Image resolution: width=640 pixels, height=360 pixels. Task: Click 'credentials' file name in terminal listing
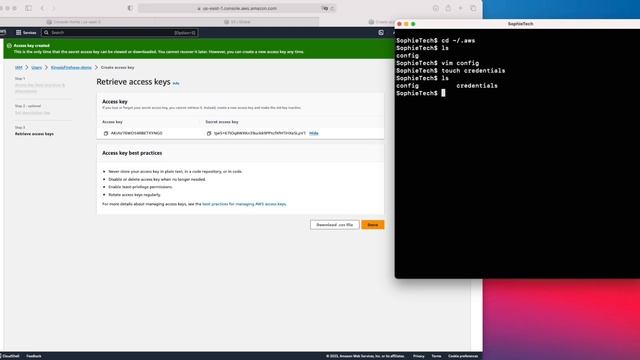tap(477, 86)
